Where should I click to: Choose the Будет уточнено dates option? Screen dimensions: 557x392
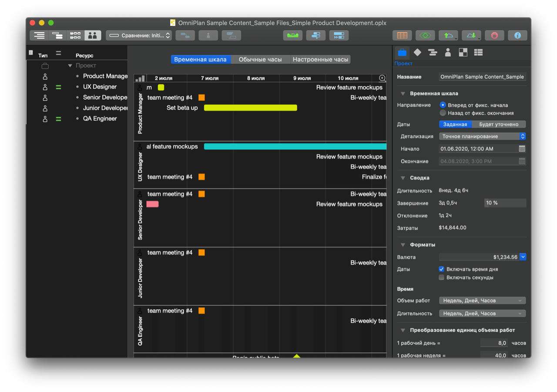[499, 124]
